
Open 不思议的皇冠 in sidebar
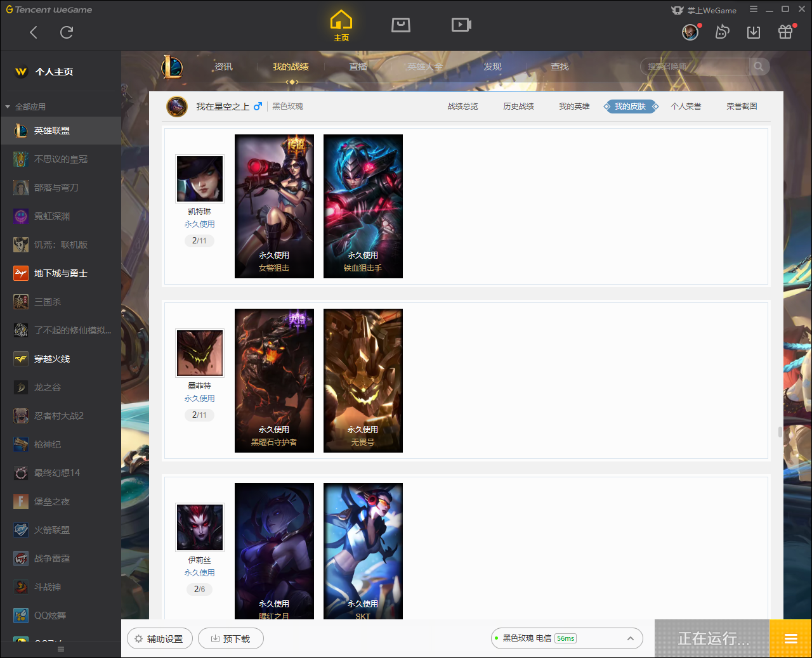(x=60, y=159)
